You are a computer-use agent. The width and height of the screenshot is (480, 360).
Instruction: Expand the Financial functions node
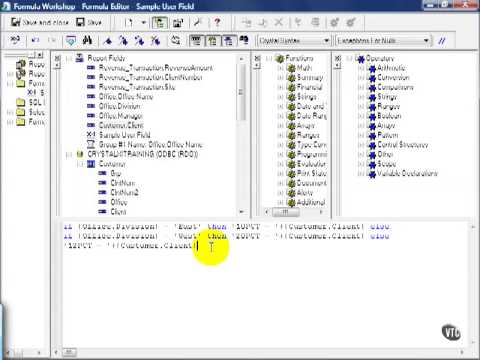point(280,87)
